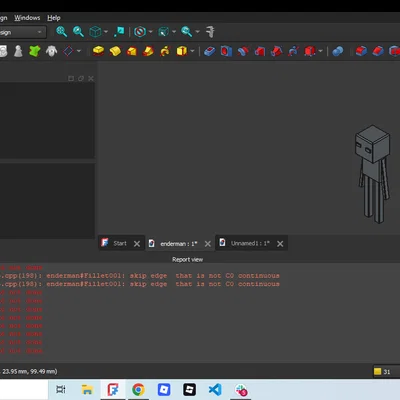Close the Start tab
This screenshot has height=400, width=400.
point(137,244)
